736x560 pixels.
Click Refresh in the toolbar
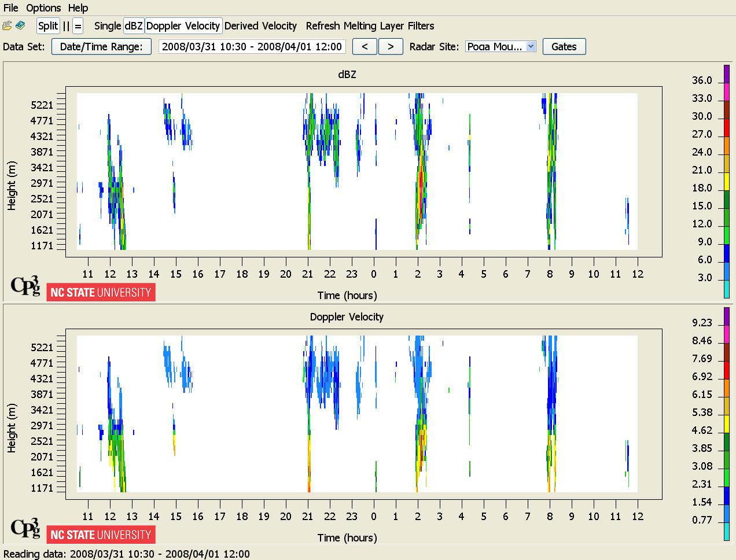[323, 26]
